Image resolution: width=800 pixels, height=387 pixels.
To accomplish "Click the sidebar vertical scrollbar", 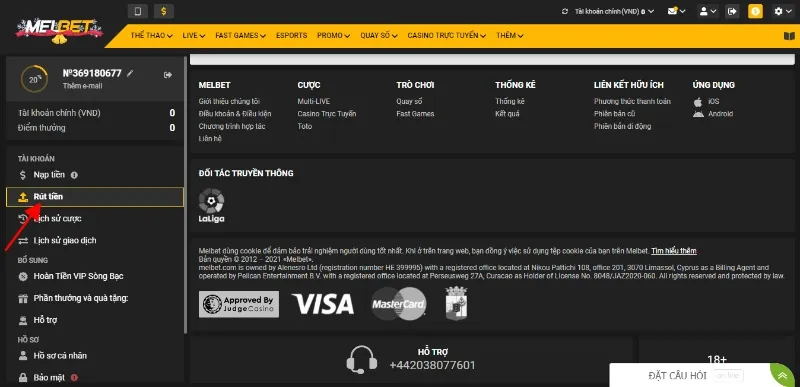I will (185, 194).
